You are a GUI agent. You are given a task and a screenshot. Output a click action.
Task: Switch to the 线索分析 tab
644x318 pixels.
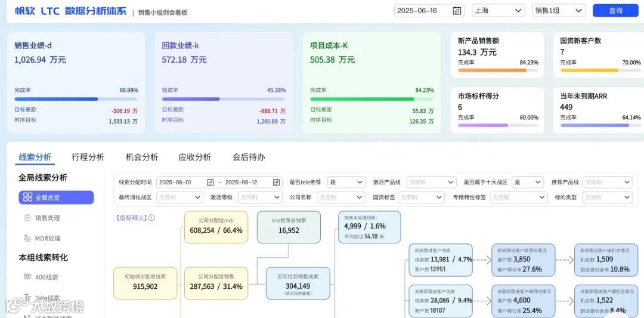pos(35,157)
